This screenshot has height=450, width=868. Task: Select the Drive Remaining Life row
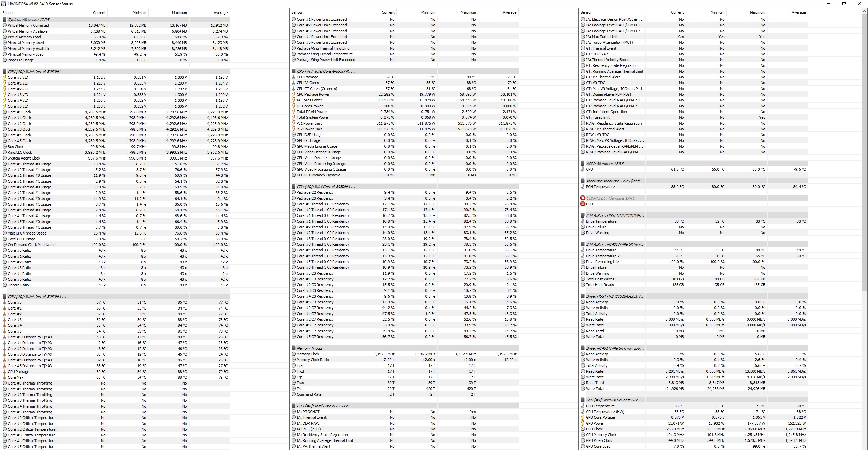pos(694,262)
